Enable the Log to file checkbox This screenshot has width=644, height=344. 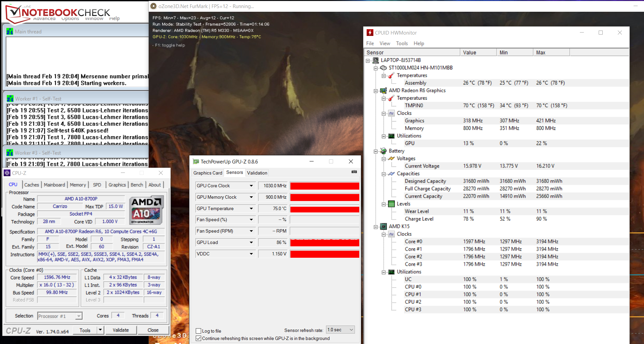coord(198,331)
